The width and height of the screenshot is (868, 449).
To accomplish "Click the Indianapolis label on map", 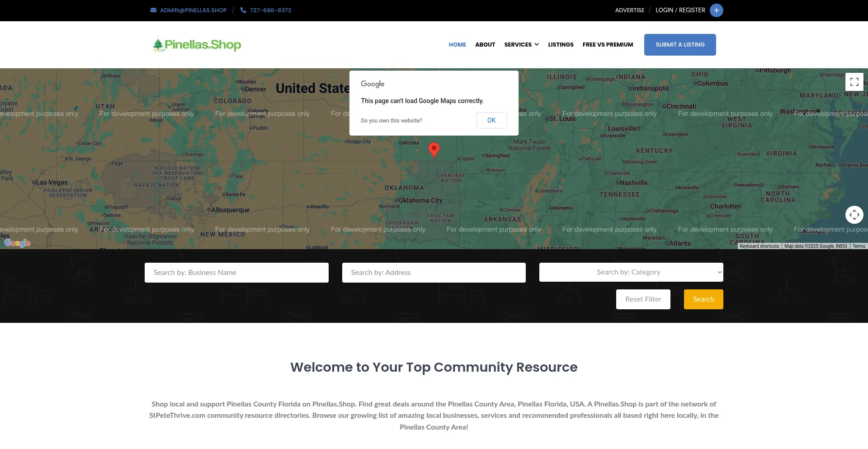I will point(651,88).
